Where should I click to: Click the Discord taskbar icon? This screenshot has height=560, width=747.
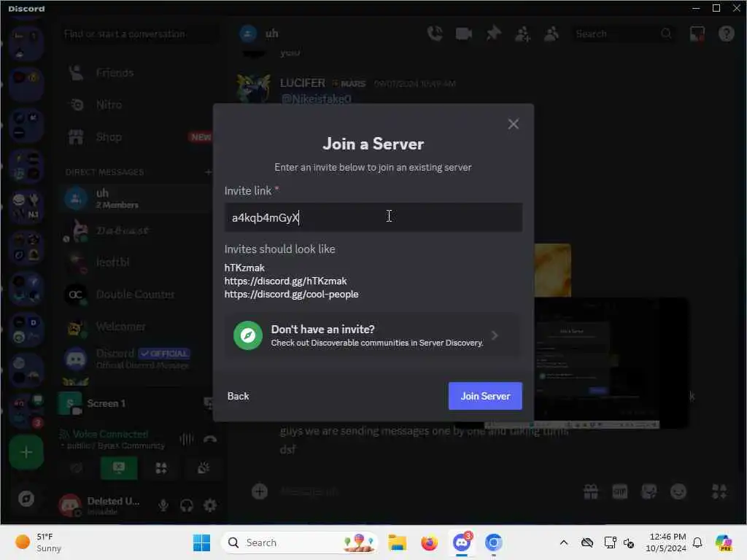pos(462,542)
